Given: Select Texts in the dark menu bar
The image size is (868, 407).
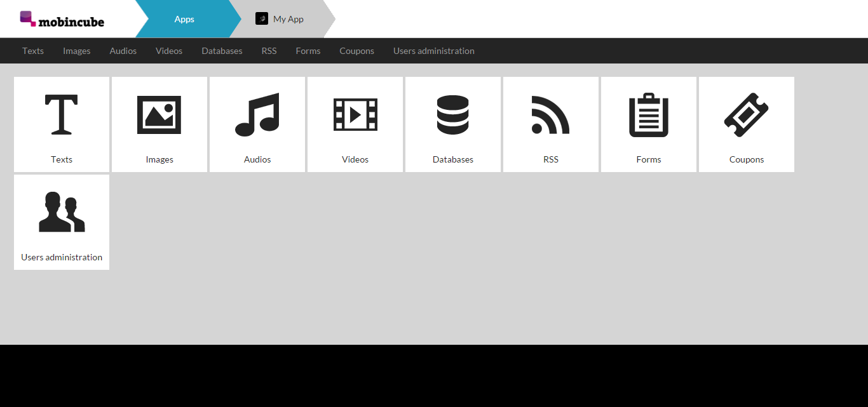Looking at the screenshot, I should coord(33,51).
